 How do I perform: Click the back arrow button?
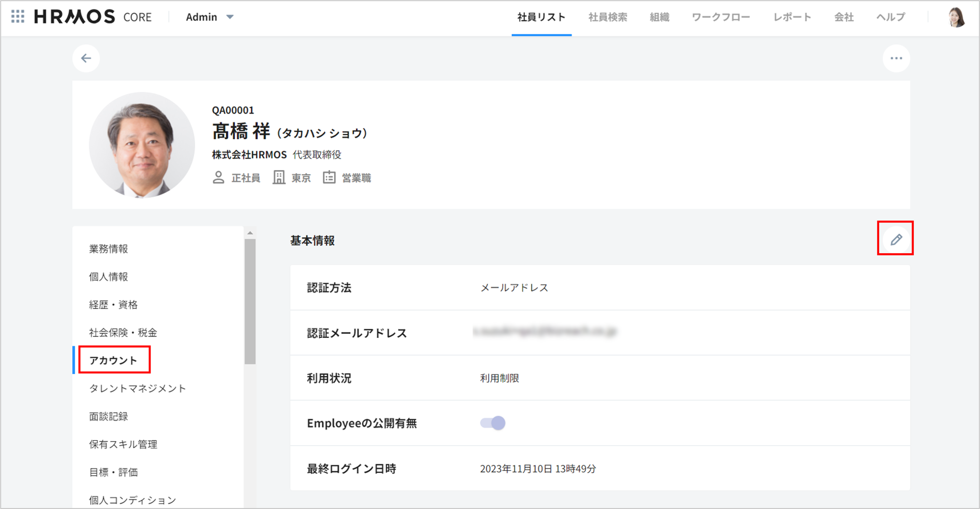[x=86, y=58]
